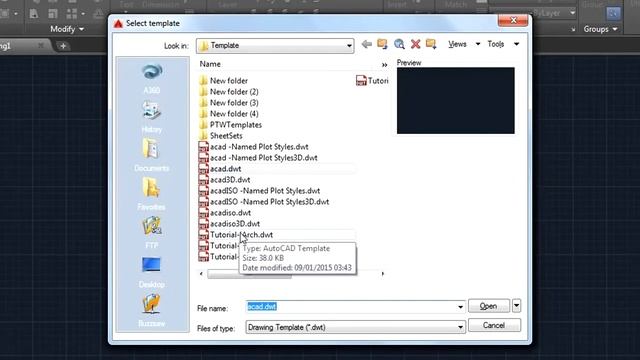Open the Desktop location in sidebar
Image resolution: width=640 pixels, height=360 pixels.
(151, 272)
